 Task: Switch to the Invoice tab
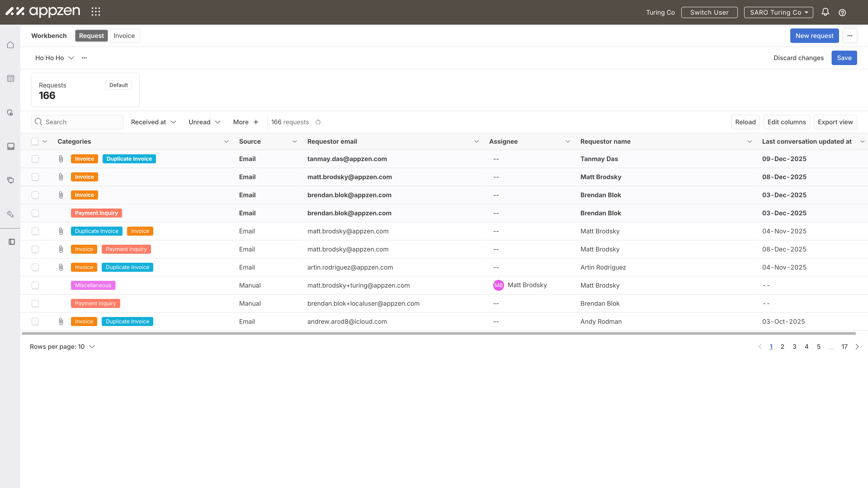(124, 36)
